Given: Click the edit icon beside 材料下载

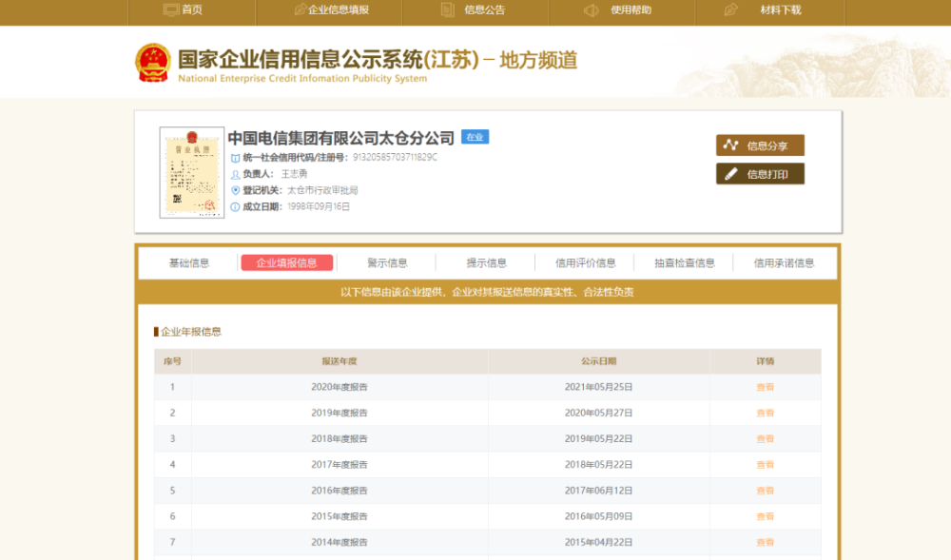Looking at the screenshot, I should (730, 10).
